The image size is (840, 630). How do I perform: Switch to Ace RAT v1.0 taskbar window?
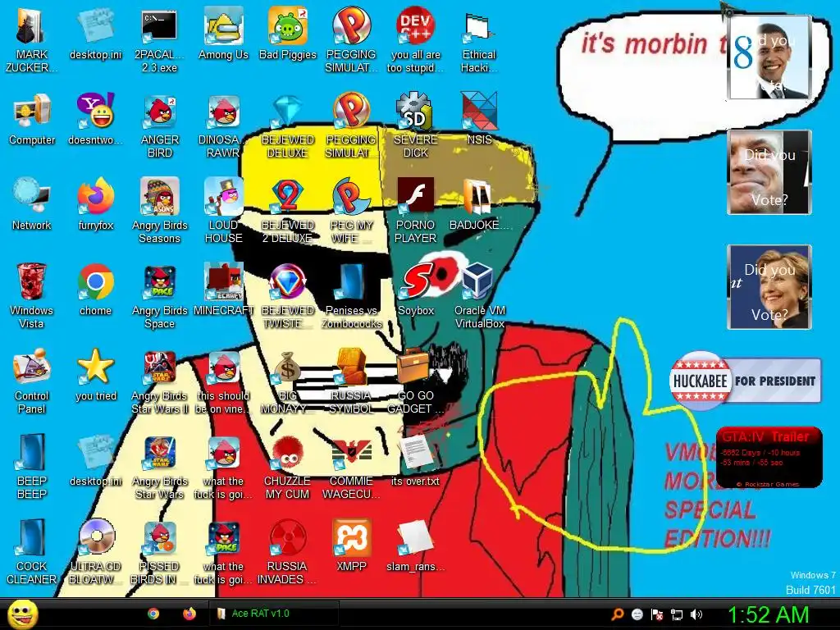273,614
